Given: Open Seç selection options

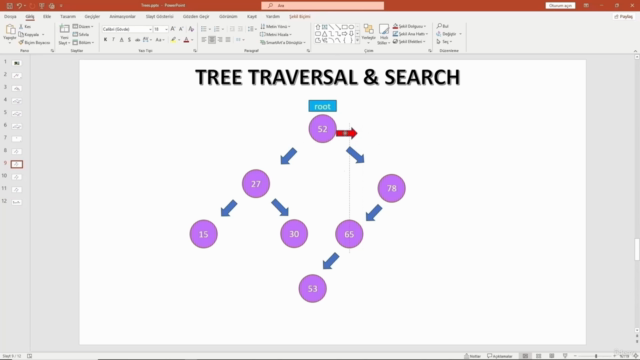Looking at the screenshot, I should (x=444, y=42).
